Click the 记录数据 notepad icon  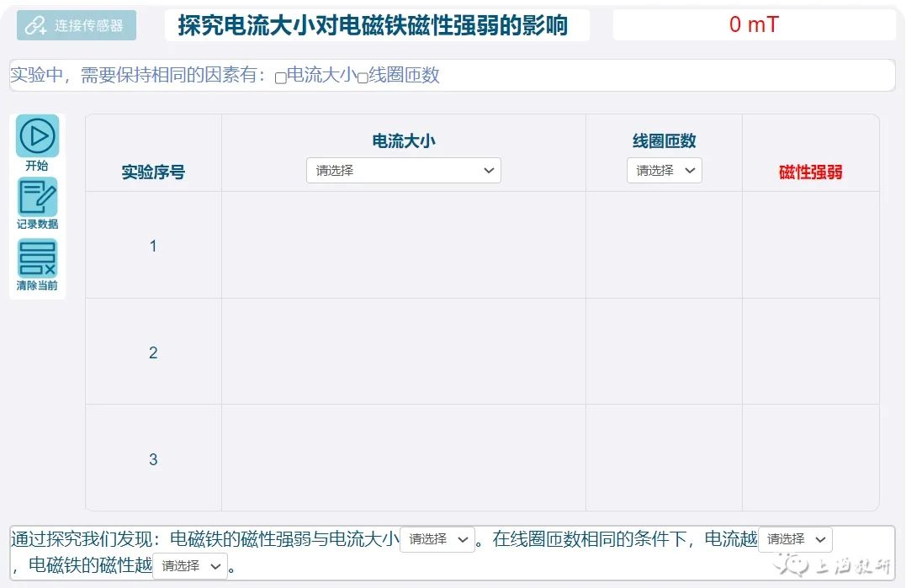click(37, 197)
